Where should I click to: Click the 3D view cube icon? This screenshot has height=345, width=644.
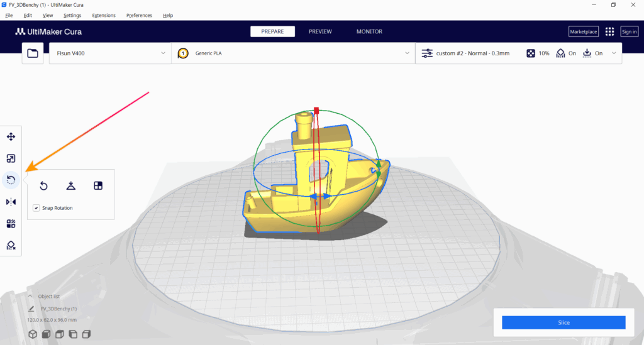point(33,334)
